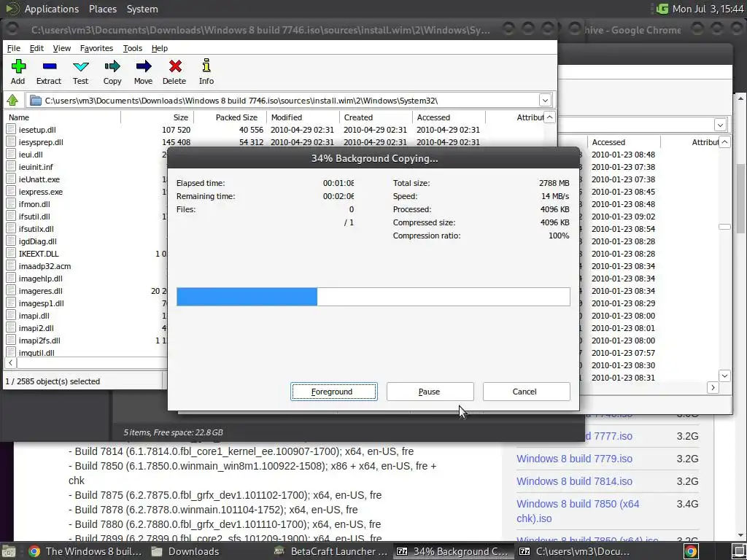
Task: Select the imaadp32.acm file
Action: click(x=44, y=265)
